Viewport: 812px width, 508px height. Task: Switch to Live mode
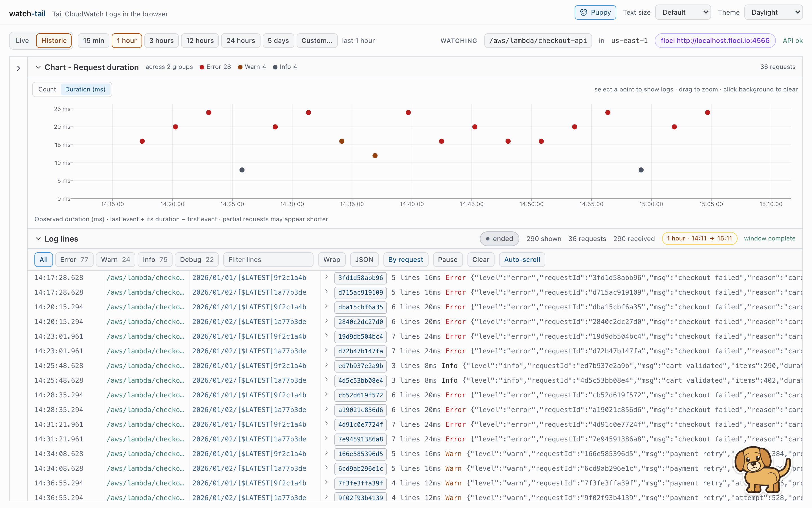point(23,41)
